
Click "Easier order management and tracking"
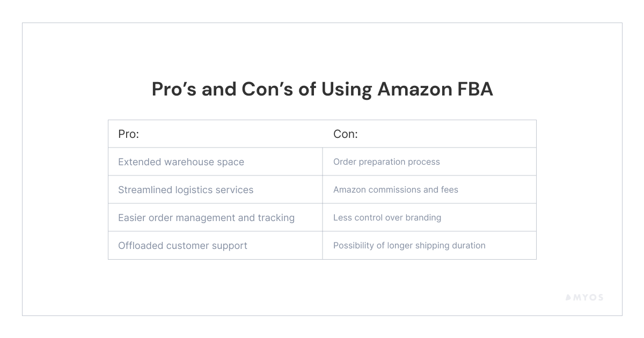point(206,218)
